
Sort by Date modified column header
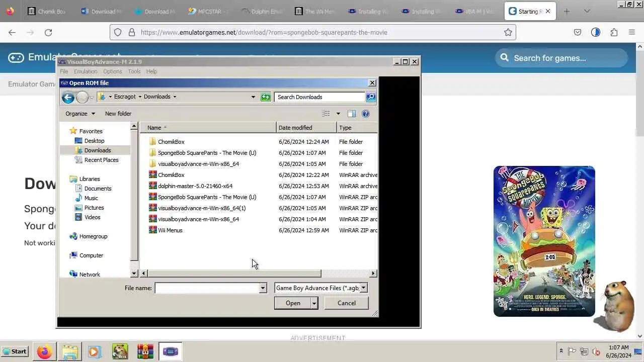coord(306,128)
